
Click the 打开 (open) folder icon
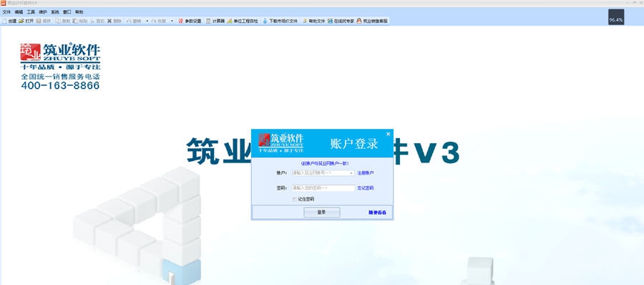[21, 21]
